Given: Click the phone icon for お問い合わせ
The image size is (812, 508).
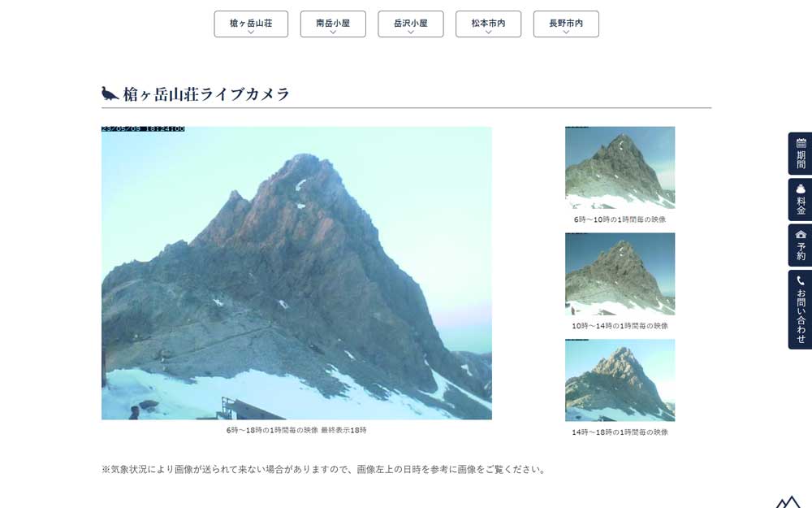Looking at the screenshot, I should [801, 280].
